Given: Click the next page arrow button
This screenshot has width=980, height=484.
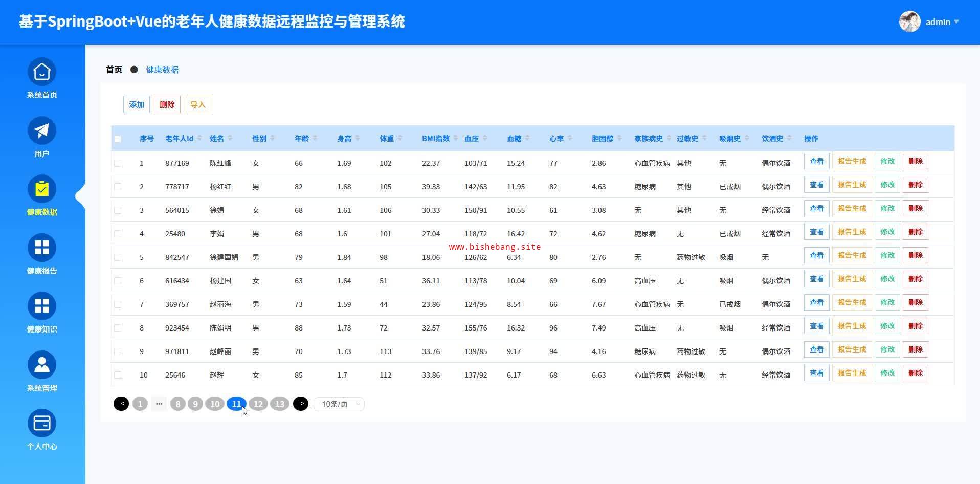Looking at the screenshot, I should [301, 404].
